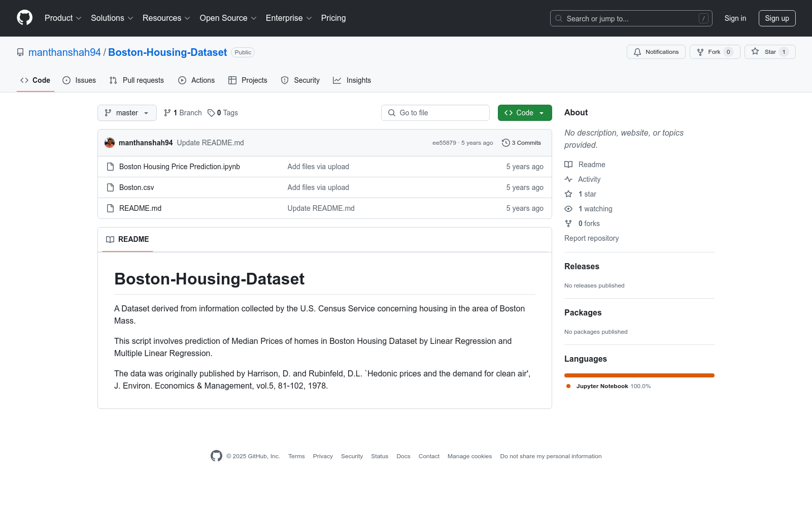Click the Fork count badge showing 0
Viewport: 812px width, 508px height.
pos(728,52)
